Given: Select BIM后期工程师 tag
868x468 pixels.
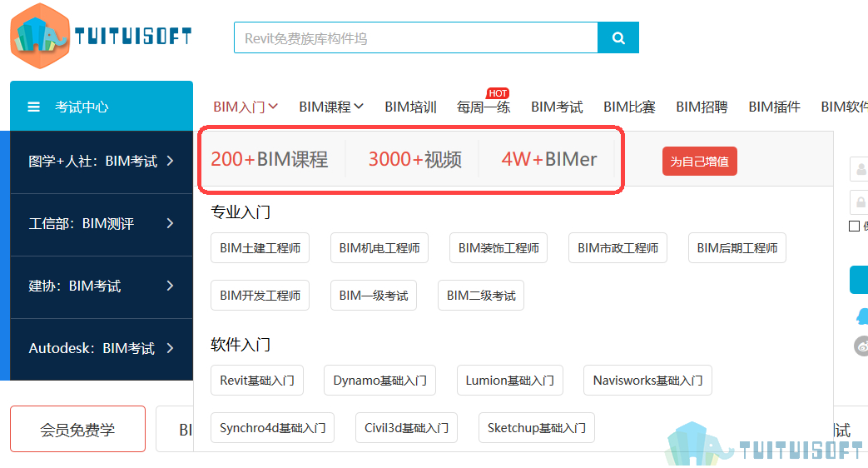Looking at the screenshot, I should coord(737,247).
